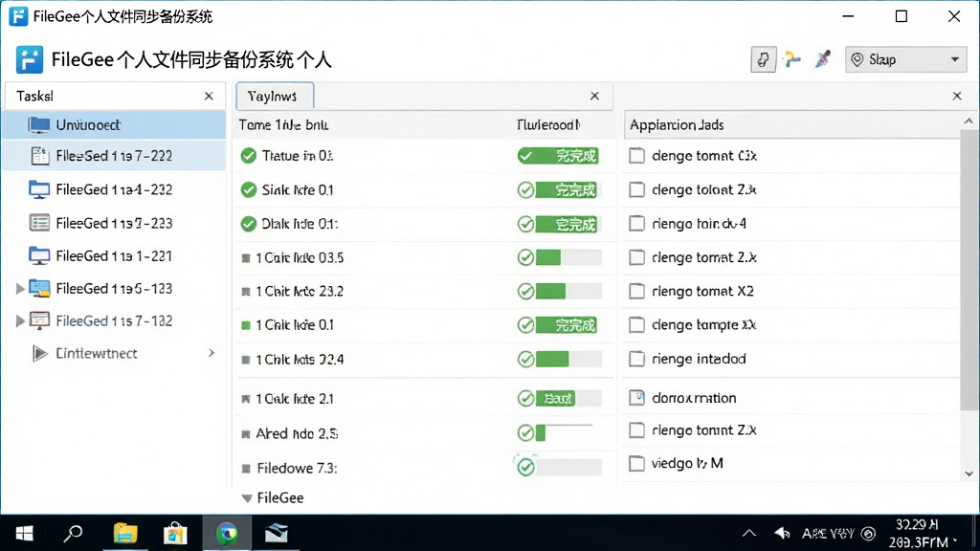
Task: Click the Teme 1hle bnlt column header
Action: pyautogui.click(x=283, y=125)
